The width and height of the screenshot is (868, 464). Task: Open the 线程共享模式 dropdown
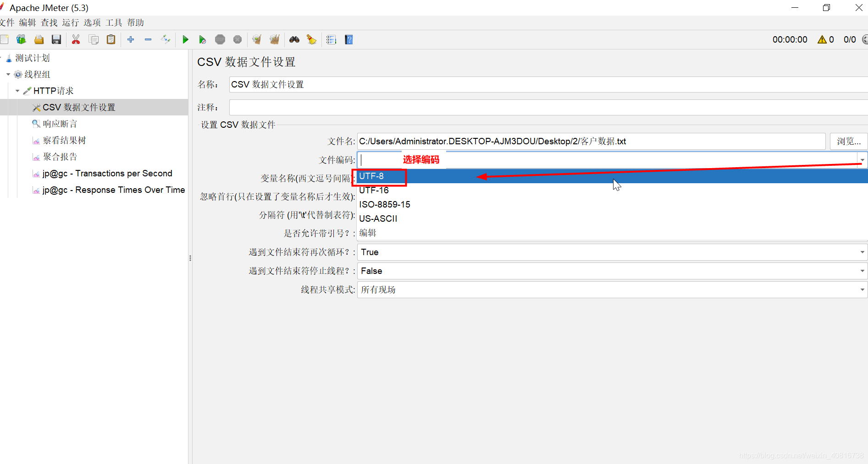[612, 290]
